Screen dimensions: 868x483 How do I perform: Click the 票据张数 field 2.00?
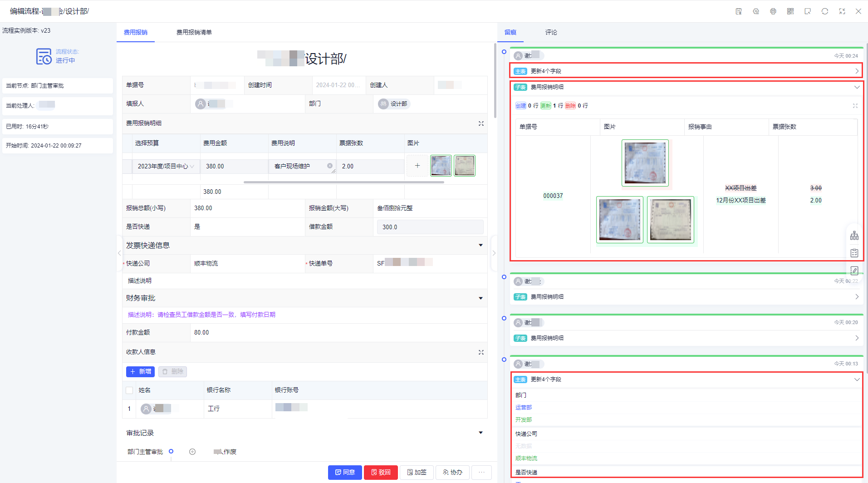370,167
